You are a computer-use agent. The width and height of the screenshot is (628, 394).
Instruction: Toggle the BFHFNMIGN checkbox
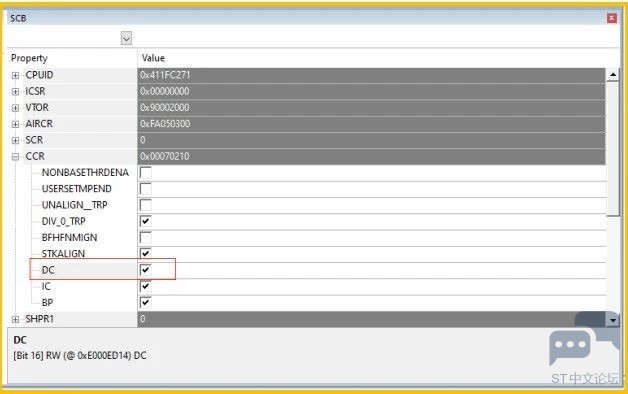point(145,238)
